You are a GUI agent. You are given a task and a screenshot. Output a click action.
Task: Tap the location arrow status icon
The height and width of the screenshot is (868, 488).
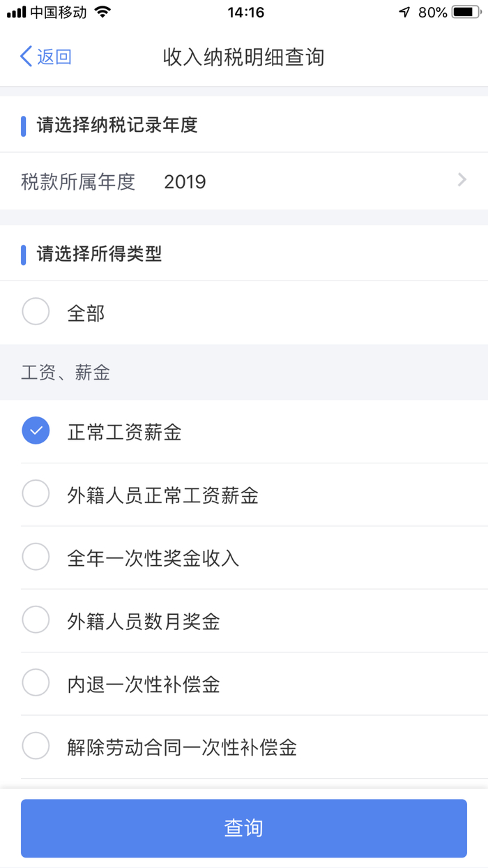point(404,12)
